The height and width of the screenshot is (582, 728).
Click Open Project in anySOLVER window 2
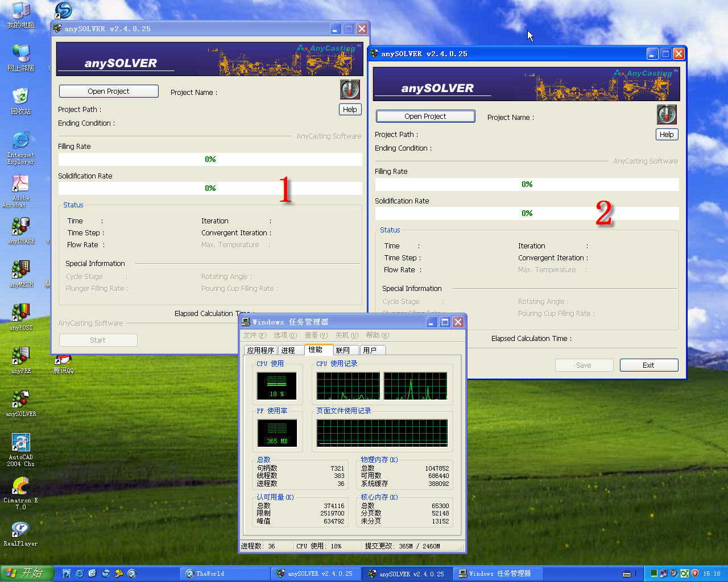click(x=425, y=116)
